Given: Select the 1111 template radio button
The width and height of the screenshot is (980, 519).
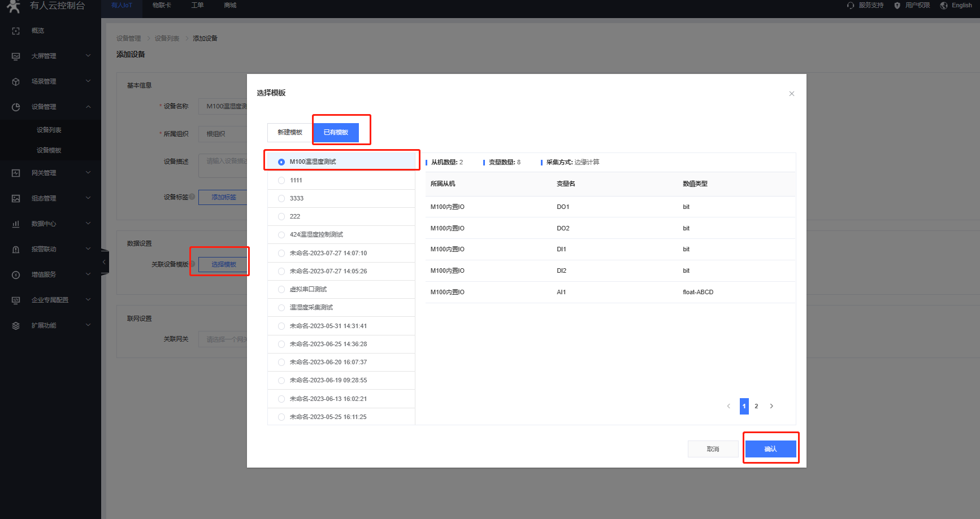Looking at the screenshot, I should [281, 181].
